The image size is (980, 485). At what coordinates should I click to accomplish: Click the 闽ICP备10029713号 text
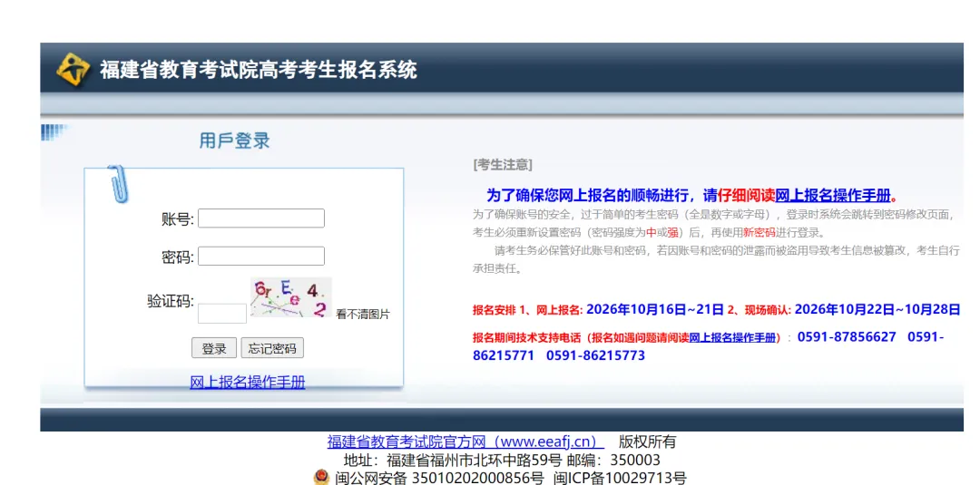(x=620, y=478)
